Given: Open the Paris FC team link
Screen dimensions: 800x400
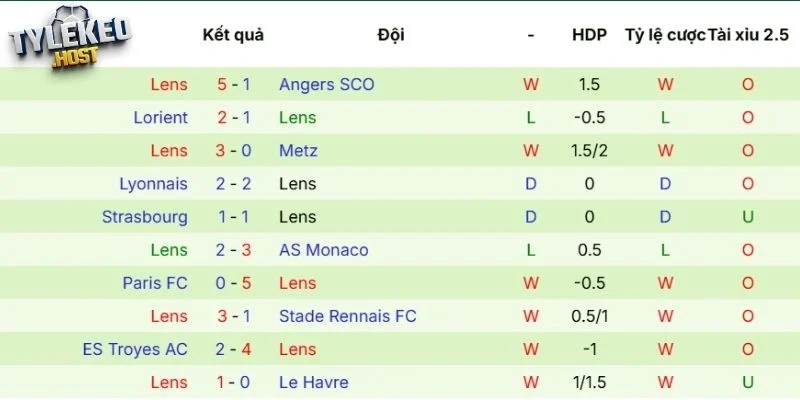Looking at the screenshot, I should coord(155,283).
